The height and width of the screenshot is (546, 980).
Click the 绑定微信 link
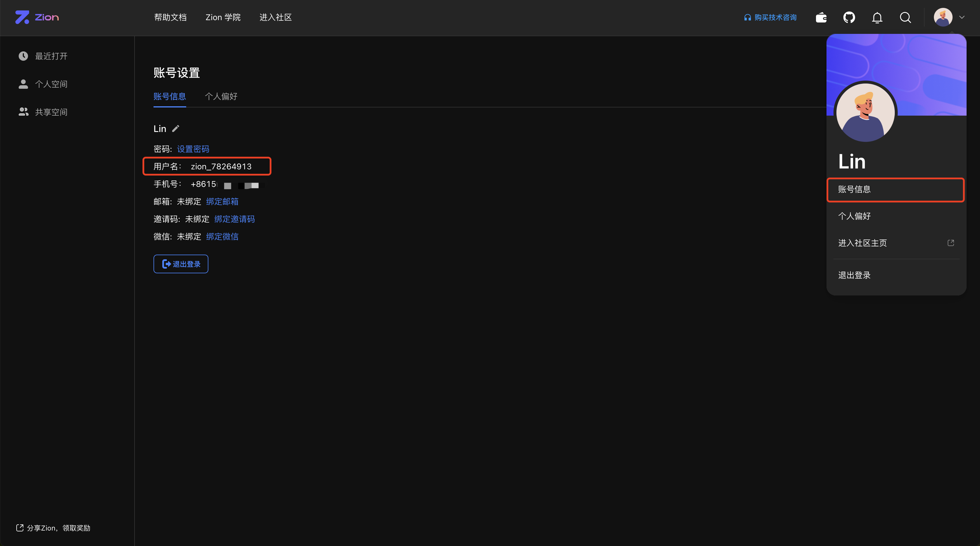point(222,237)
